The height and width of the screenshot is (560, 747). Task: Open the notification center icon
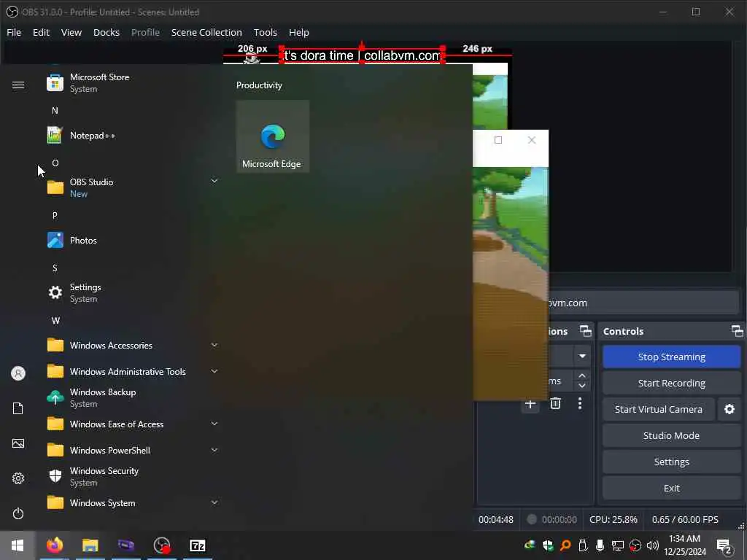pyautogui.click(x=724, y=545)
